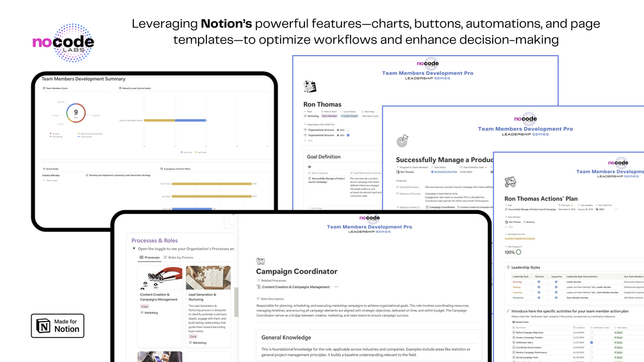Toggle the Supportive checkbox in Coaching row

556,292
